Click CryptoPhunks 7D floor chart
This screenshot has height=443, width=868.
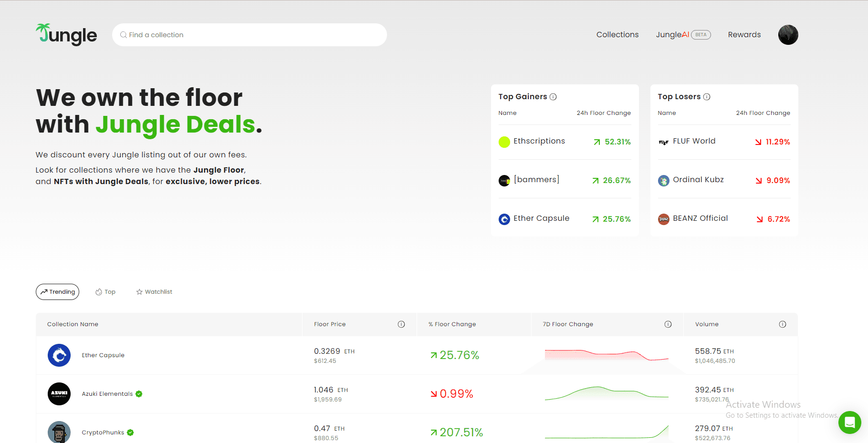click(x=607, y=432)
